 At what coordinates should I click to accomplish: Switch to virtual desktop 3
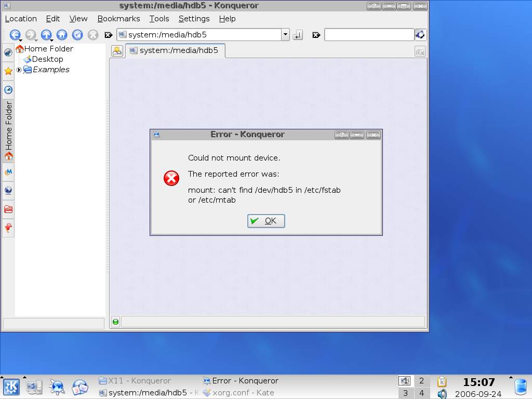(x=405, y=393)
